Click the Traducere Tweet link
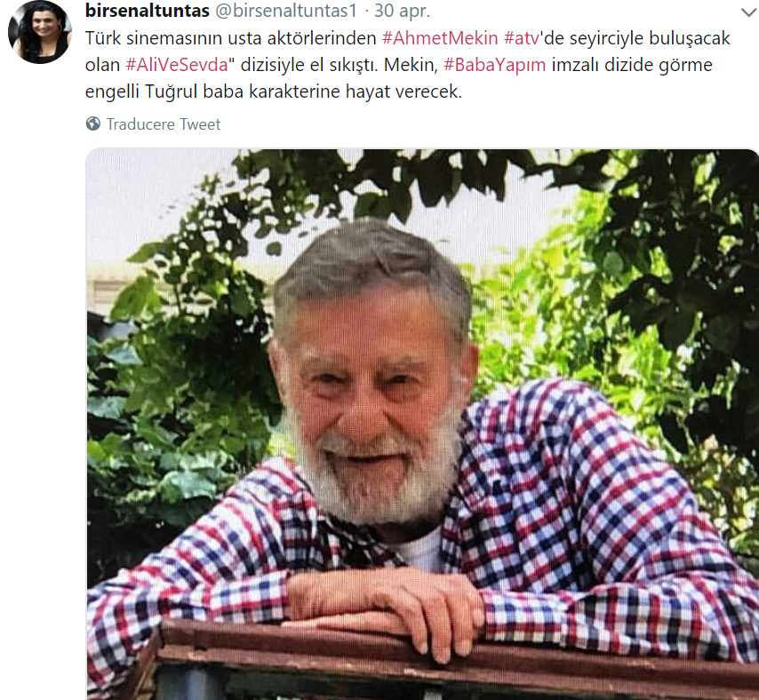Viewport: 759px width, 700px height. (x=164, y=124)
